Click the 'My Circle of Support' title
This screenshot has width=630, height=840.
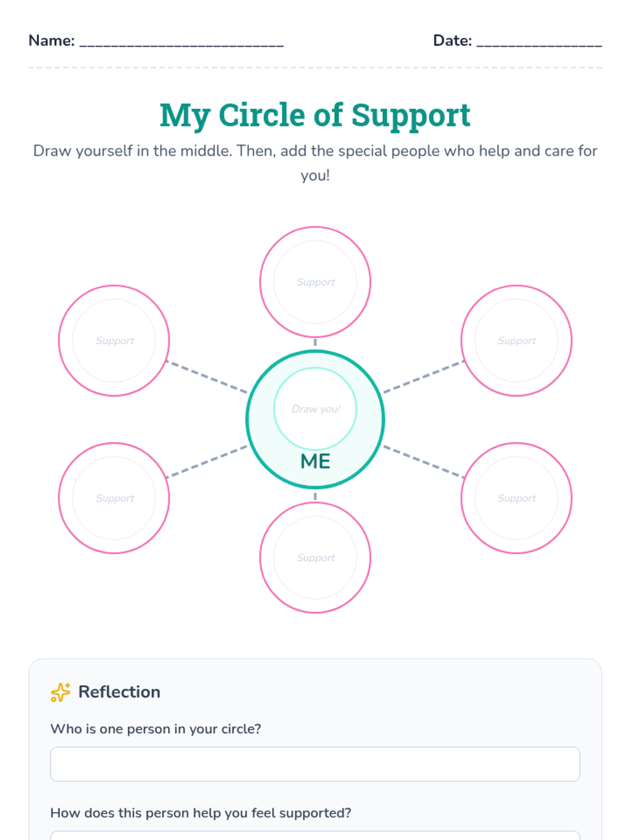[x=315, y=115]
